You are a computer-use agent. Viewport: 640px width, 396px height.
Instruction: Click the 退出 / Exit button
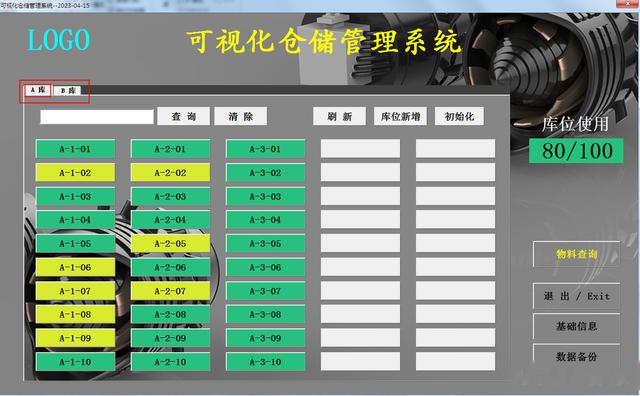576,296
